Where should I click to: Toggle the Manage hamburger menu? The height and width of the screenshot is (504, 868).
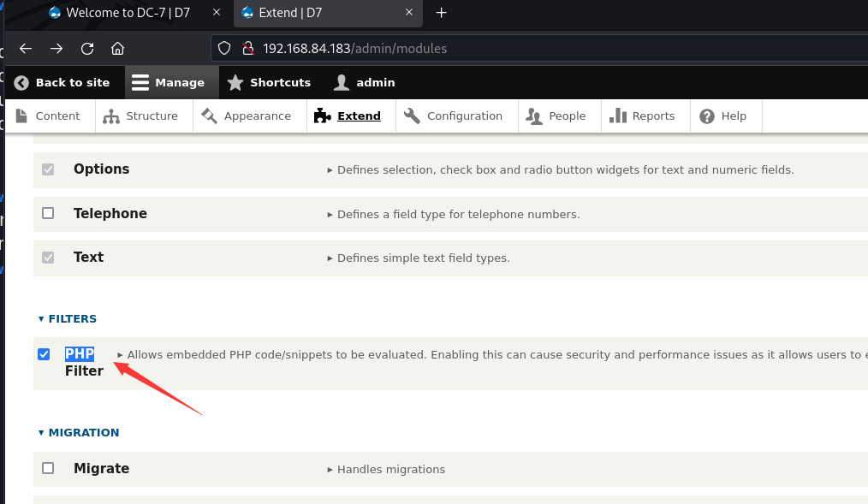140,82
